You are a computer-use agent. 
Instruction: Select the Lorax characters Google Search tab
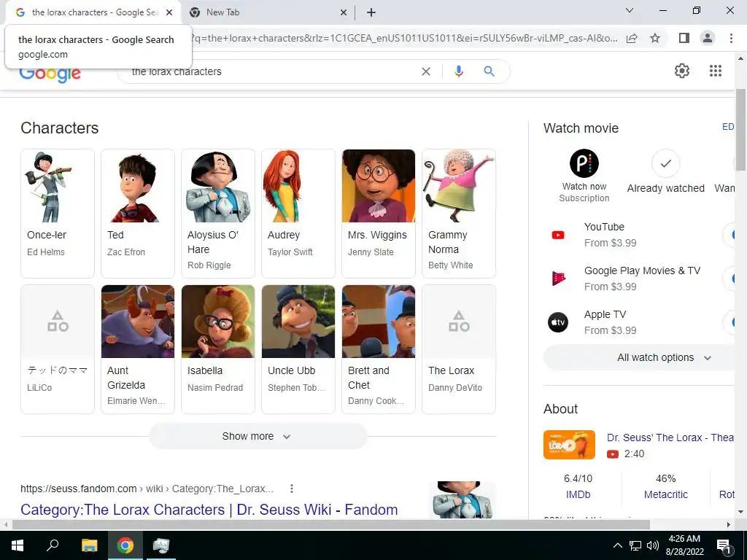point(93,13)
